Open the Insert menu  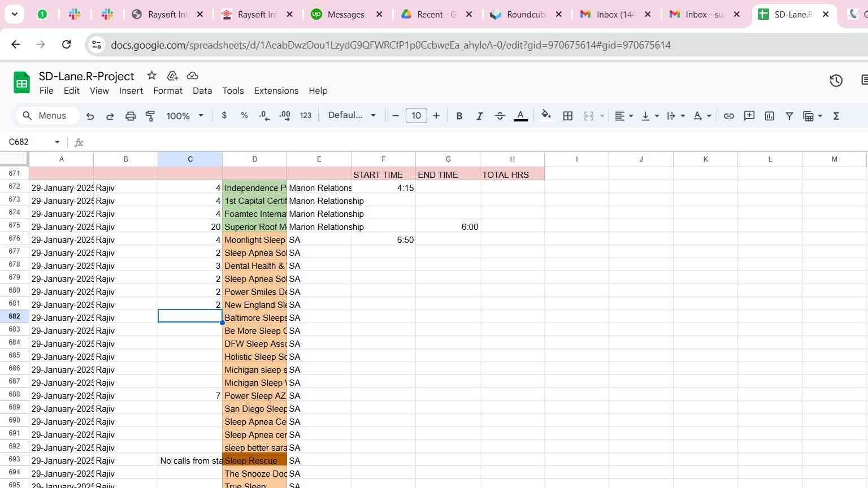(131, 90)
